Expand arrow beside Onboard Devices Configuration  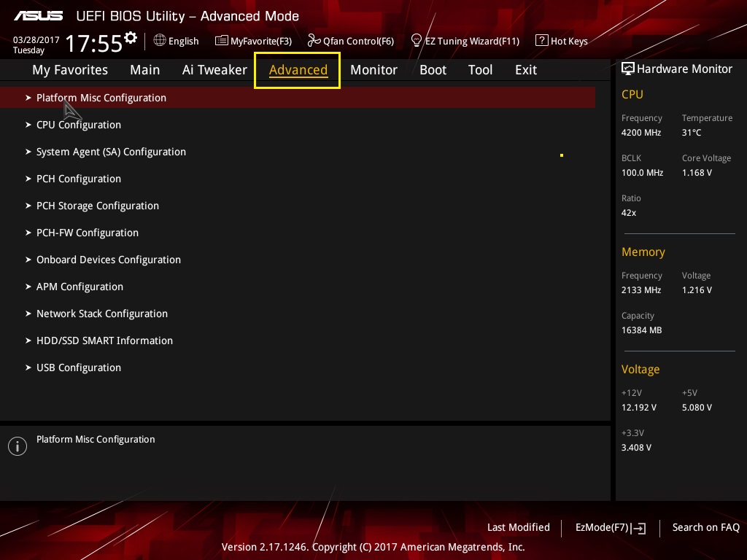28,260
